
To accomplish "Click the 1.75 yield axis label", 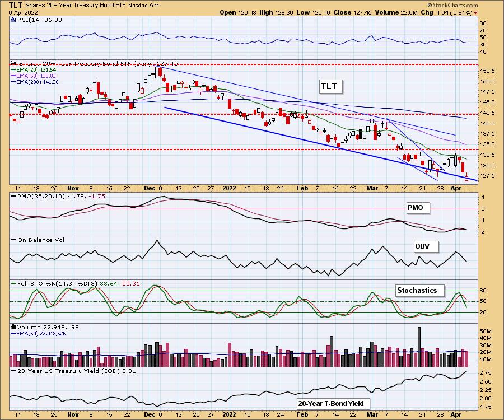I will click(486, 407).
